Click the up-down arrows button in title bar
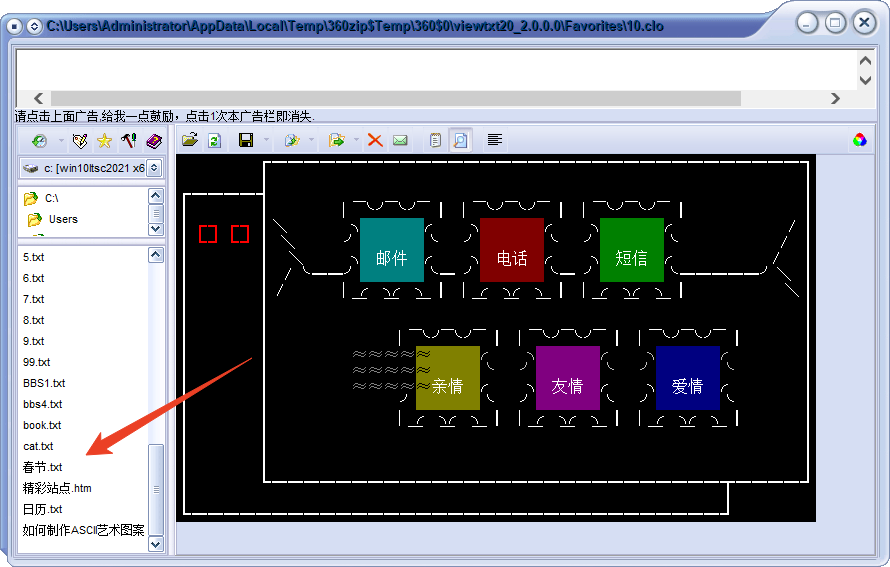890x567 pixels. pos(35,26)
